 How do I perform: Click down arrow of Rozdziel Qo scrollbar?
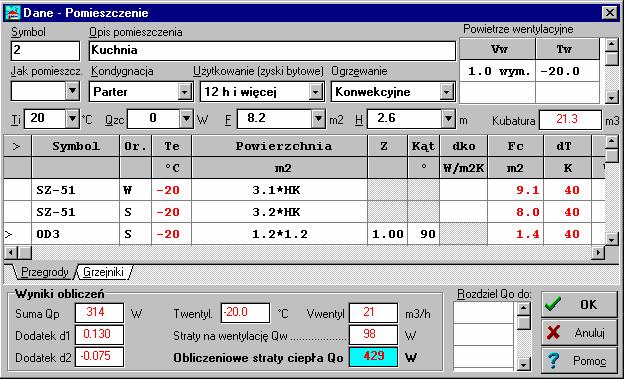(524, 364)
